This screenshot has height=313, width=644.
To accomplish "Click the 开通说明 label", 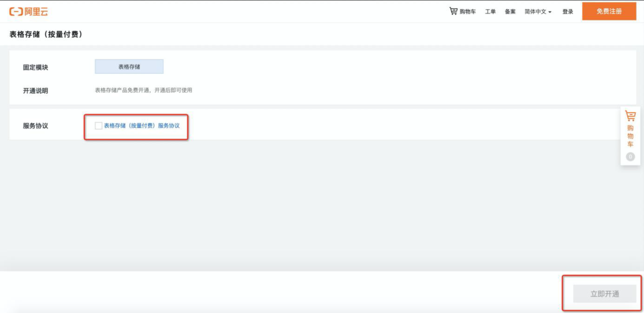I will point(36,90).
